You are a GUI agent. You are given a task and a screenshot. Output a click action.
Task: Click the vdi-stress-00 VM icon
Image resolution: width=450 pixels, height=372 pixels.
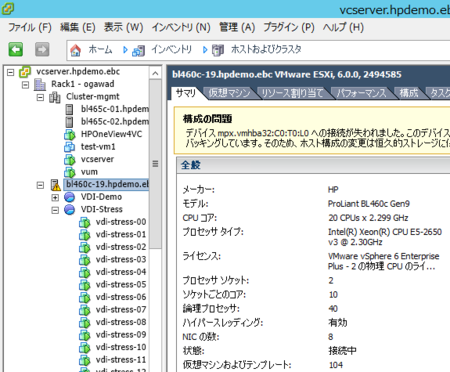pos(85,222)
